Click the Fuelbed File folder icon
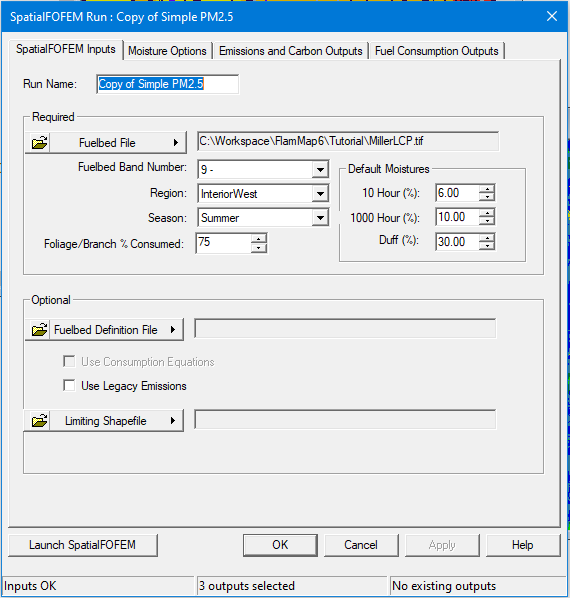Screen dimensions: 570x598 [x=39, y=143]
